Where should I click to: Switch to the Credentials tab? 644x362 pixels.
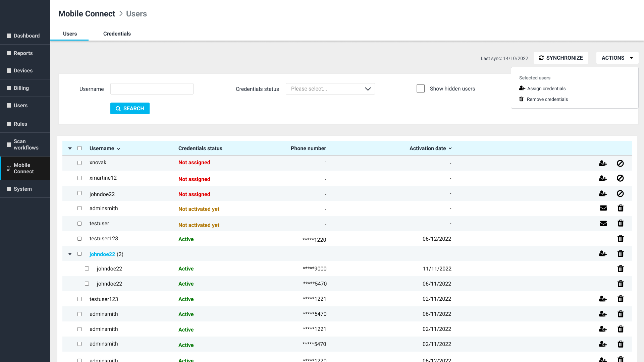[x=117, y=34]
